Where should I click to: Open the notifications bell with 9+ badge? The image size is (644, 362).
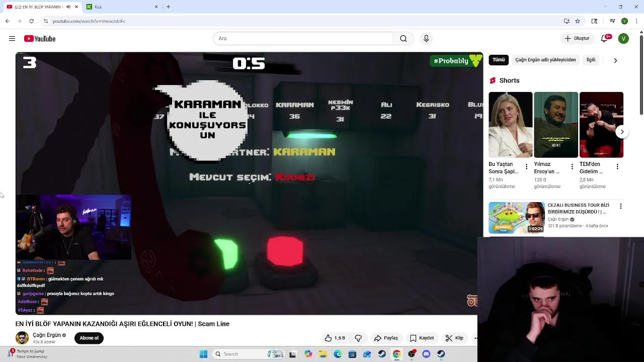[x=605, y=39]
